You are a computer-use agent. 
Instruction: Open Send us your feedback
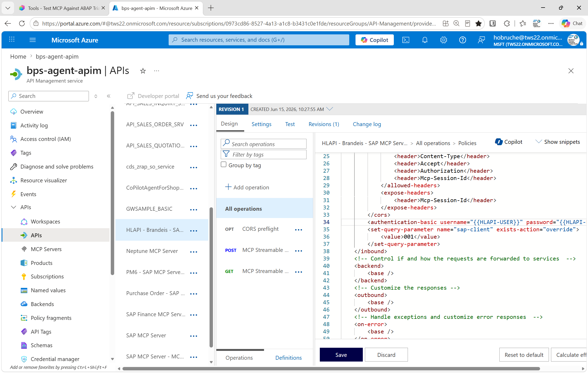219,96
